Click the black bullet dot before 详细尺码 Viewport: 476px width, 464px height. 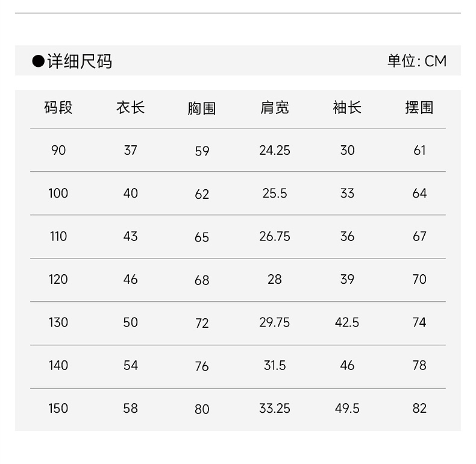coord(38,61)
